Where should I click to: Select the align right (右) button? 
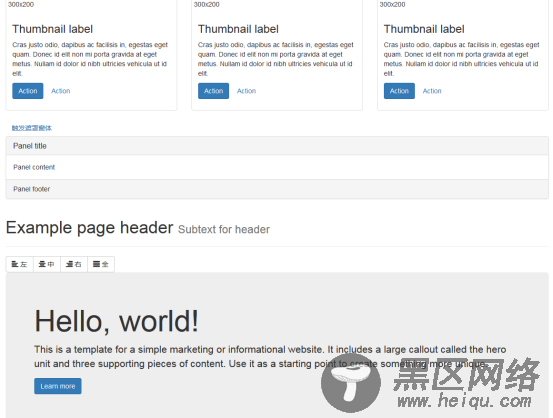point(74,264)
